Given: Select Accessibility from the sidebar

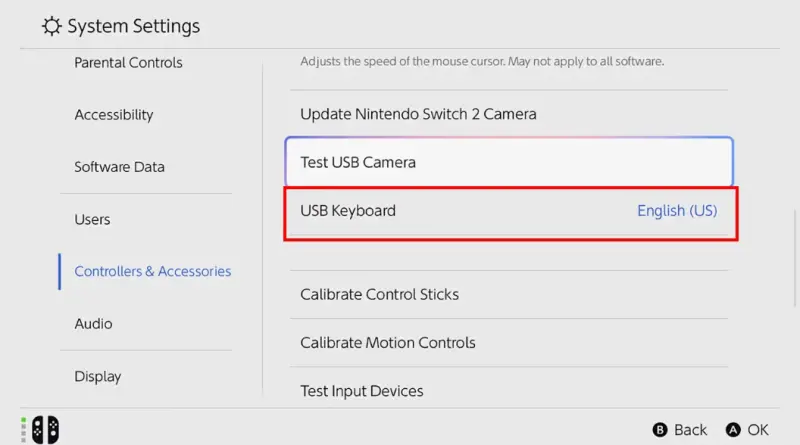Looking at the screenshot, I should 114,115.
